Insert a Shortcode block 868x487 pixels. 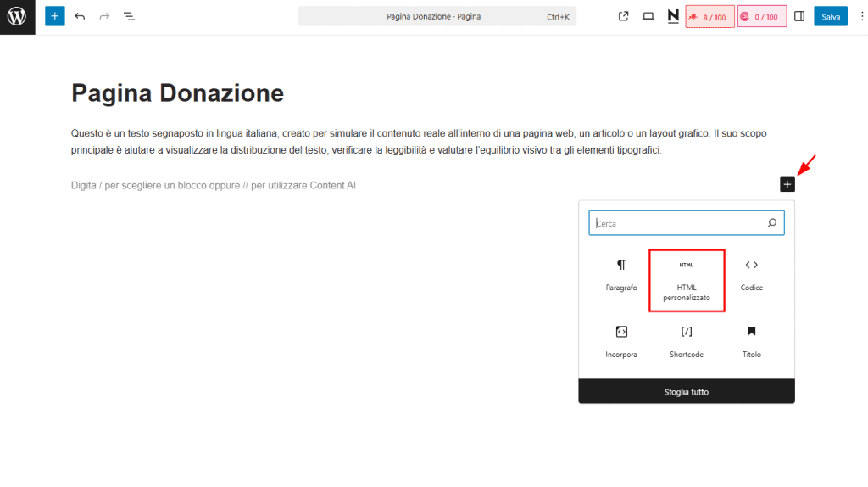click(687, 343)
